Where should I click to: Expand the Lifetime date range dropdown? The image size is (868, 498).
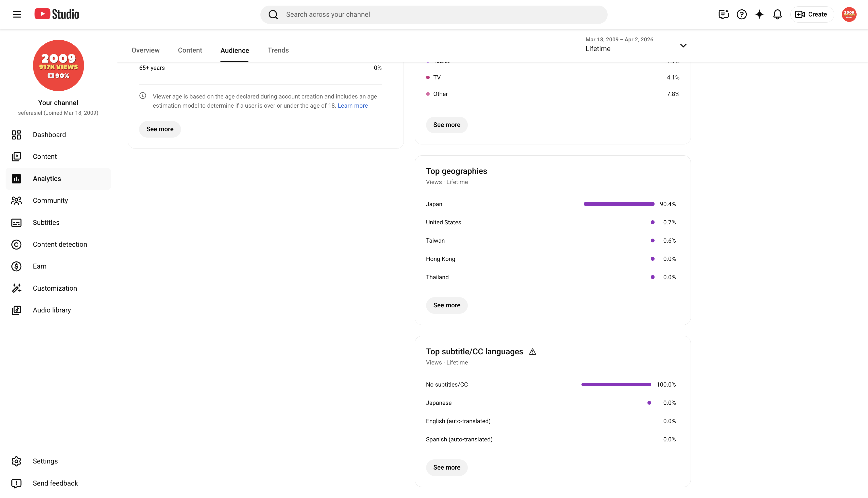(x=636, y=45)
